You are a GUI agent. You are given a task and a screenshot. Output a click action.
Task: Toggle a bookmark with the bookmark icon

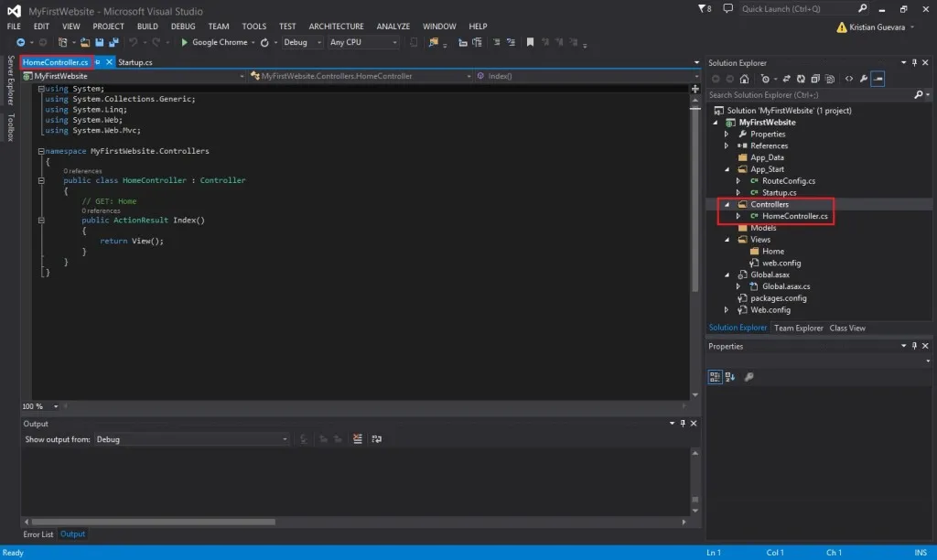pyautogui.click(x=530, y=42)
